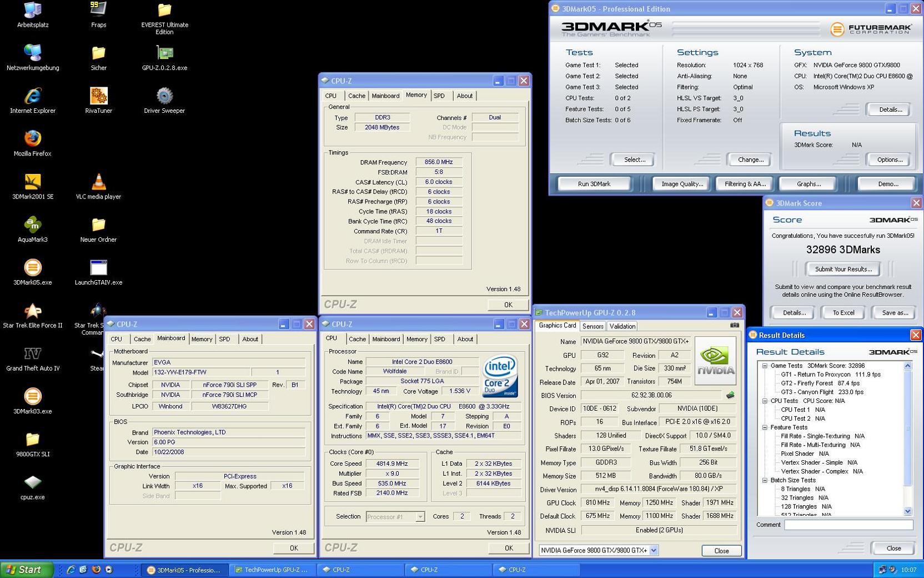Screen dimensions: 924x578
Task: Export score with To Excel button
Action: tap(843, 313)
